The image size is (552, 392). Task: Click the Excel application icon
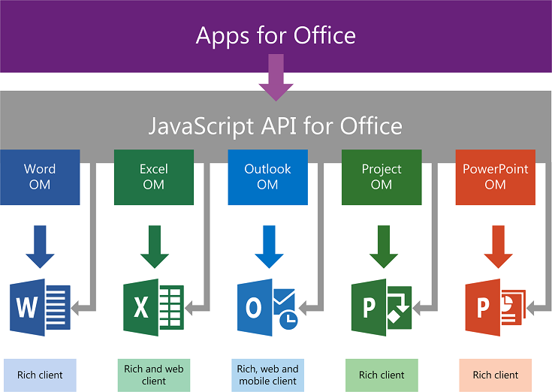tap(153, 307)
